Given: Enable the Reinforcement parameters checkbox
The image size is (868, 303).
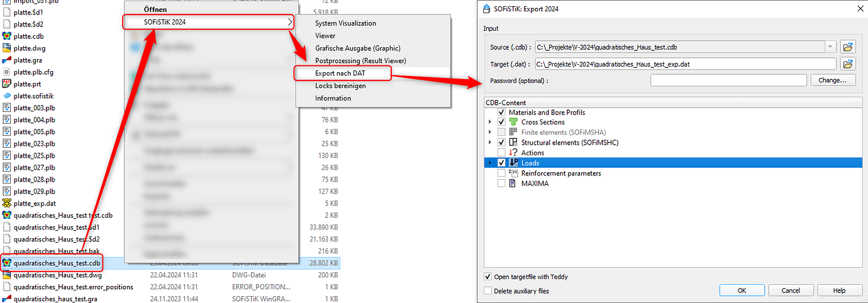Looking at the screenshot, I should point(501,173).
